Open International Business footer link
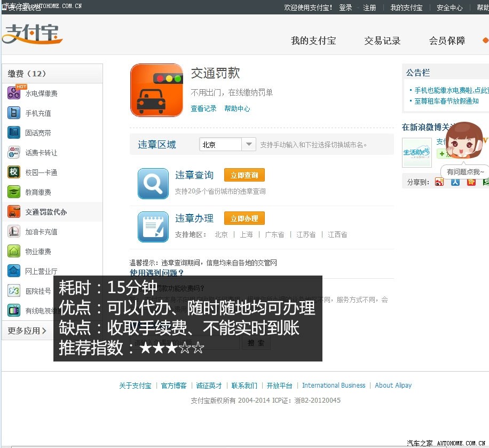The image size is (489, 448). (x=334, y=386)
